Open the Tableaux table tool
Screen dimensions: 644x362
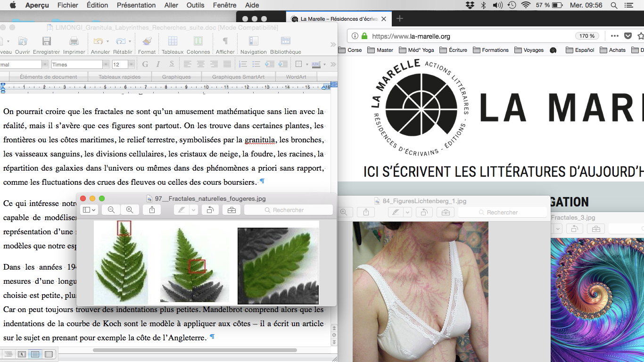(173, 41)
